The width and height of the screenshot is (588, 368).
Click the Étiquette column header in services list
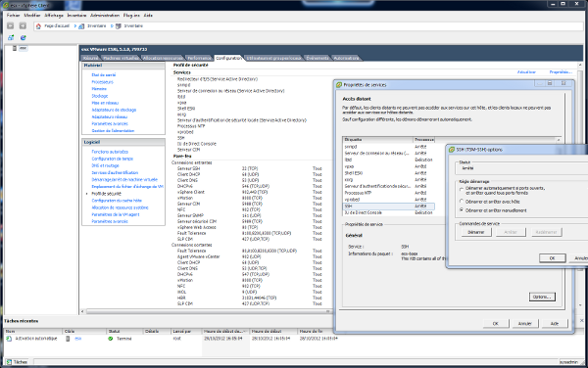(377, 140)
